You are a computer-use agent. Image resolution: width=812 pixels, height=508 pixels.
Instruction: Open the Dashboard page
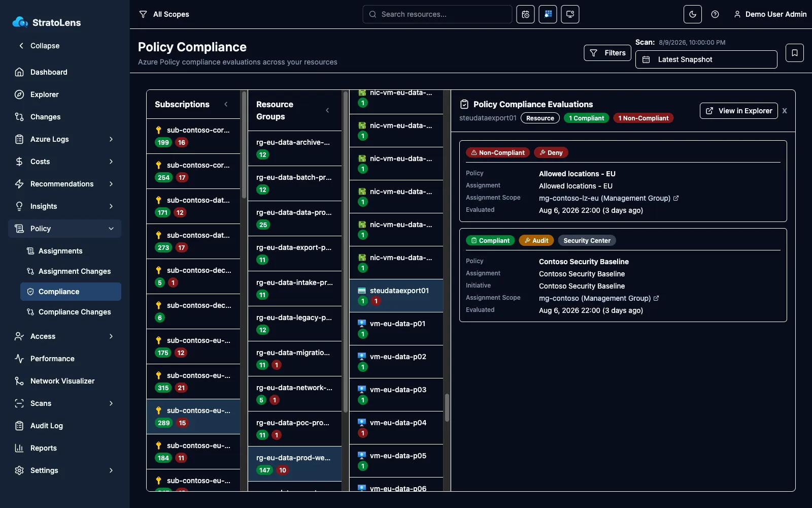(65, 72)
